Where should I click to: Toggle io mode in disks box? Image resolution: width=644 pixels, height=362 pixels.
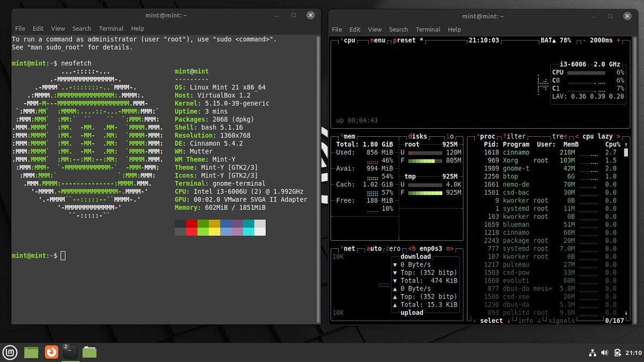[x=450, y=136]
